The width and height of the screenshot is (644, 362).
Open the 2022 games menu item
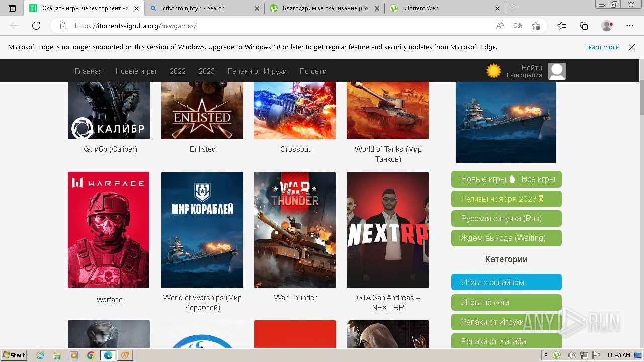[x=178, y=71]
